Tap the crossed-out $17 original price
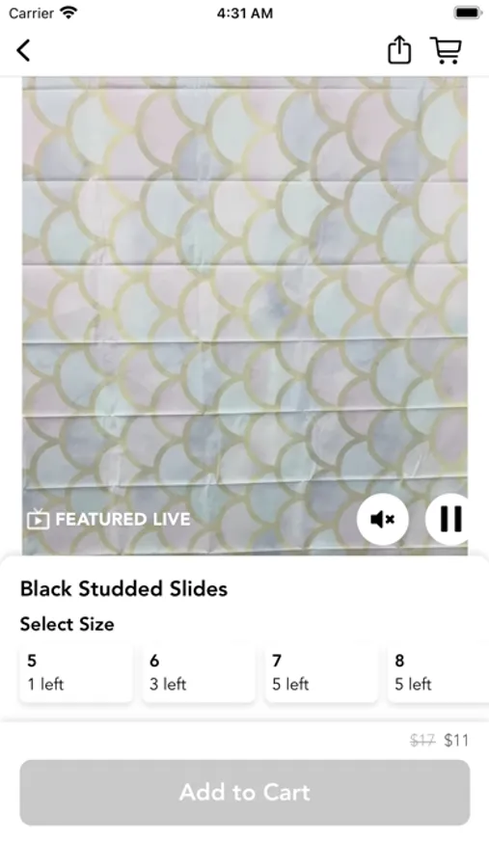This screenshot has height=868, width=489. pos(422,740)
